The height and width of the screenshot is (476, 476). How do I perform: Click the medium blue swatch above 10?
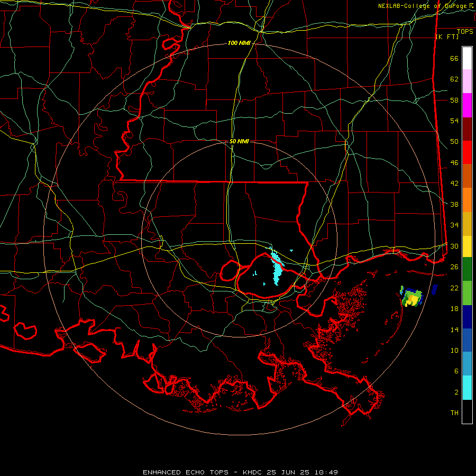(x=467, y=340)
